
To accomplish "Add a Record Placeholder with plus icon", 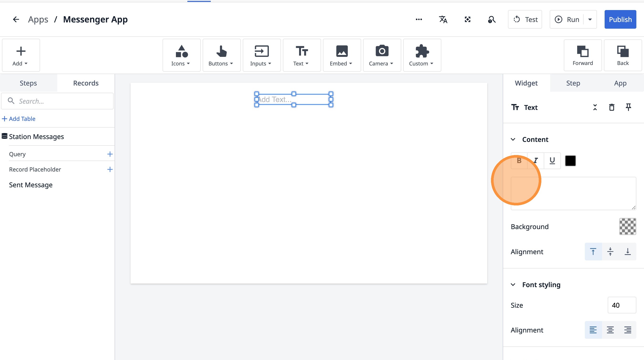I will click(x=110, y=169).
